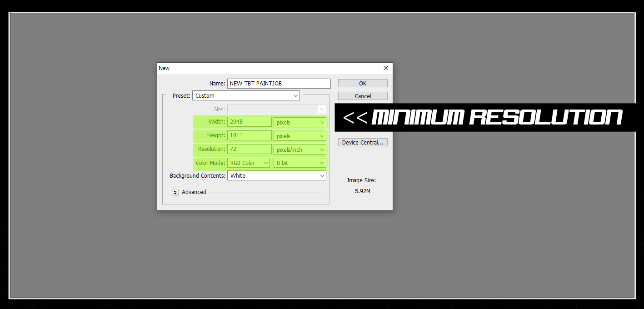Click OK to create the document

(x=363, y=83)
